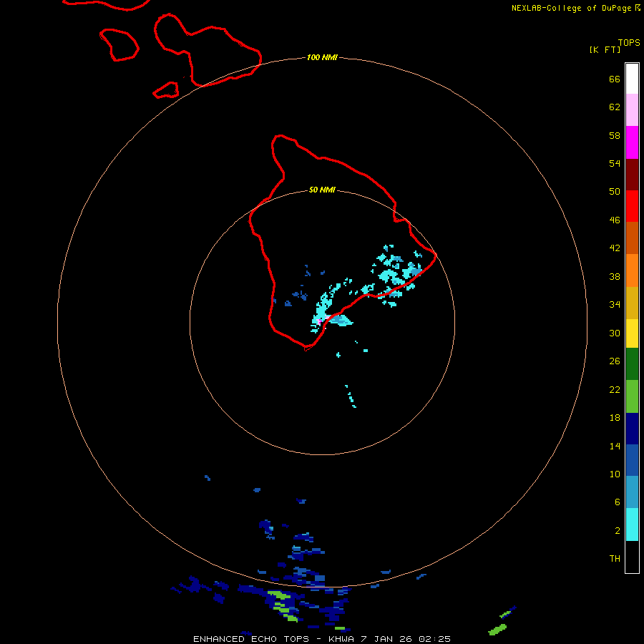
Task: Click the navy 18 kft legend swatch
Action: 632,429
